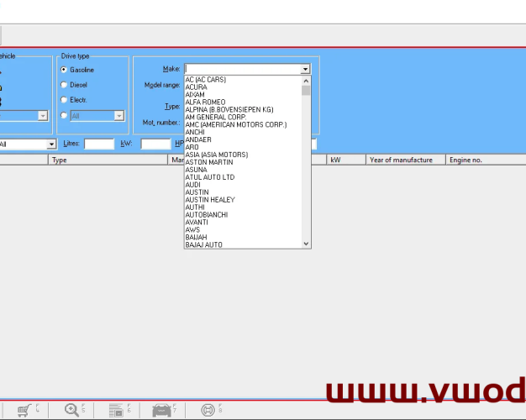Sort by Year of manufacture column header

pos(406,160)
